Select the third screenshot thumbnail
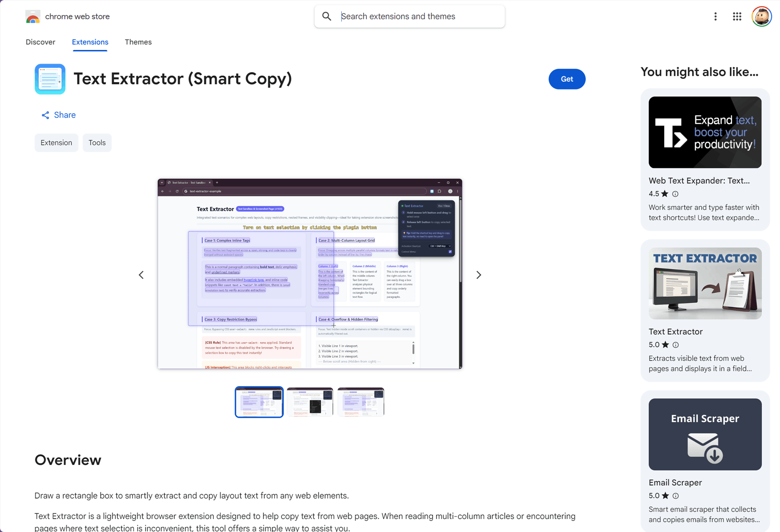The width and height of the screenshot is (780, 532). click(361, 402)
